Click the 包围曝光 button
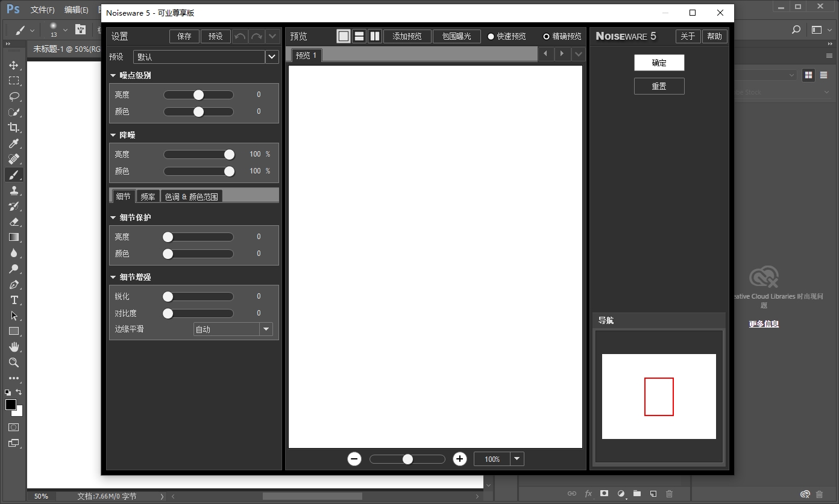The image size is (839, 504). coord(457,36)
